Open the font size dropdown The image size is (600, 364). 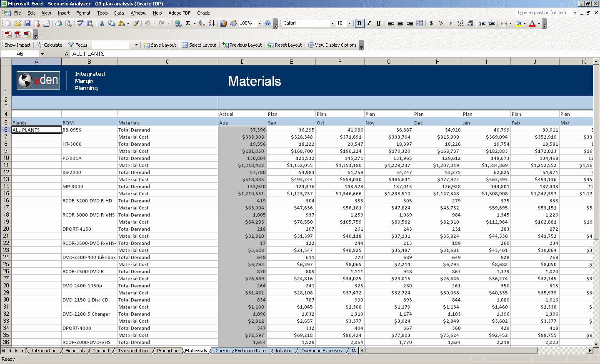point(349,23)
